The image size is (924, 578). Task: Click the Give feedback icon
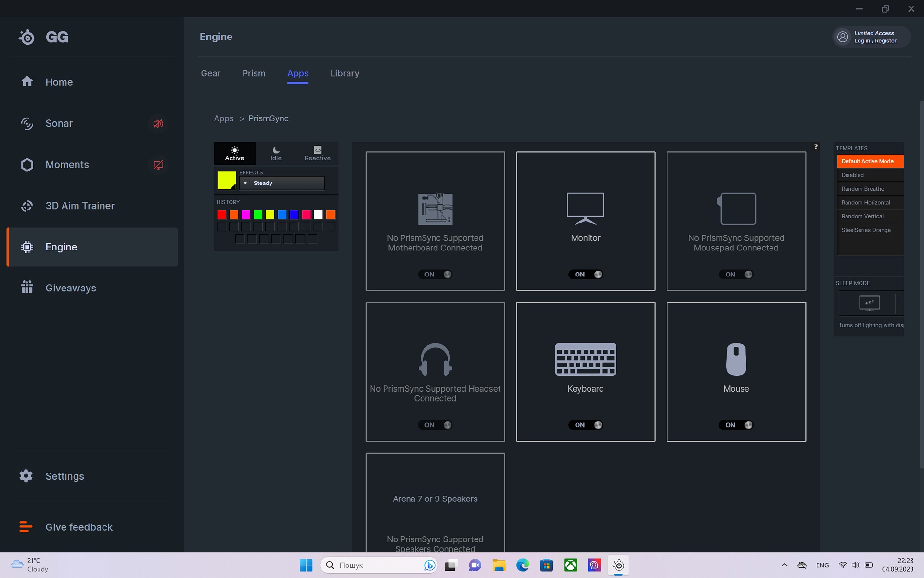click(26, 527)
